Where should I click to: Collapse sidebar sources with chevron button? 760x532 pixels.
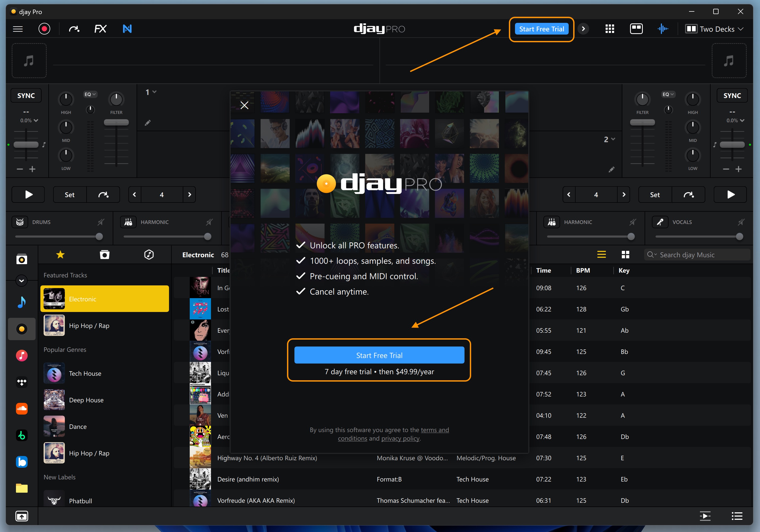click(x=22, y=281)
